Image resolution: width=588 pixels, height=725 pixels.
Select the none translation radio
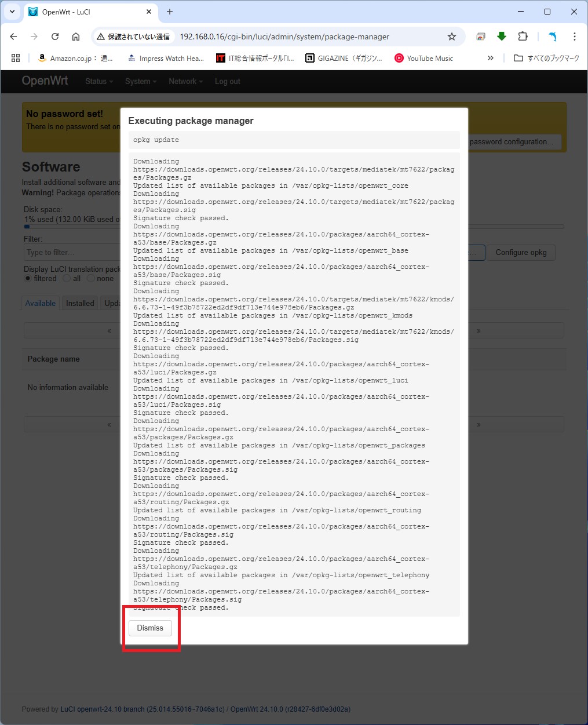91,279
